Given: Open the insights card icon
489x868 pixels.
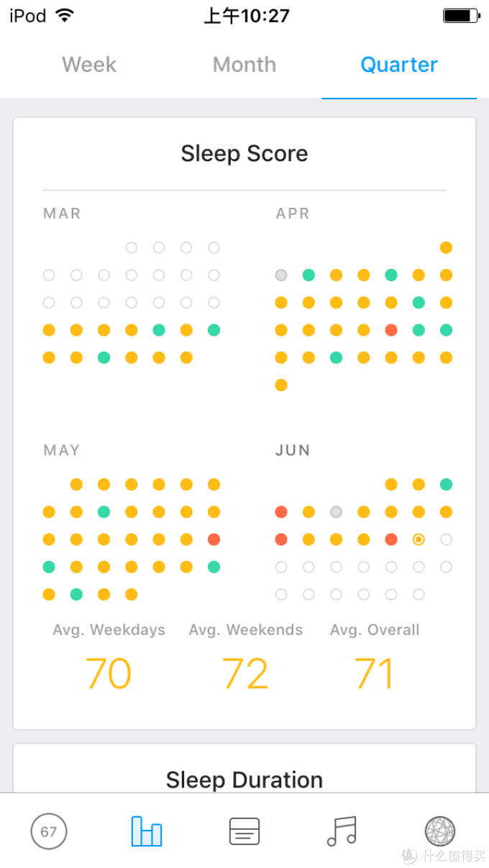Looking at the screenshot, I should point(244,831).
